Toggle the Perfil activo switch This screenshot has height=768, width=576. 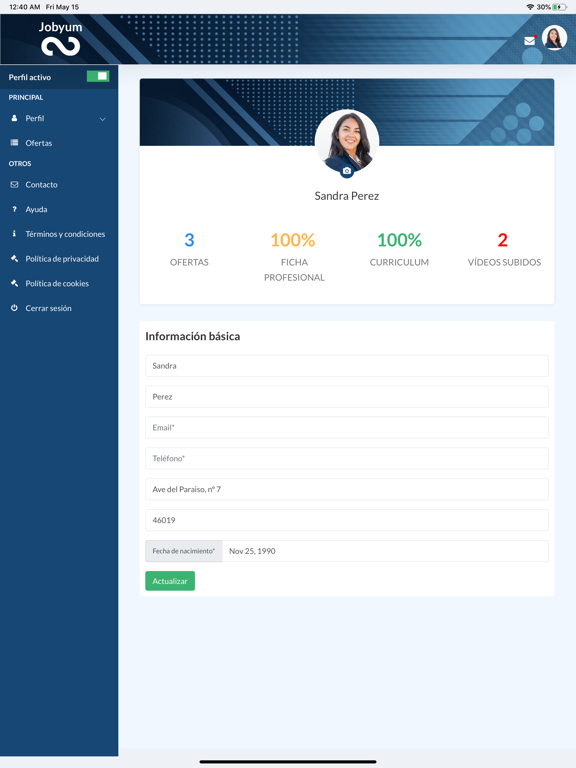coord(98,76)
